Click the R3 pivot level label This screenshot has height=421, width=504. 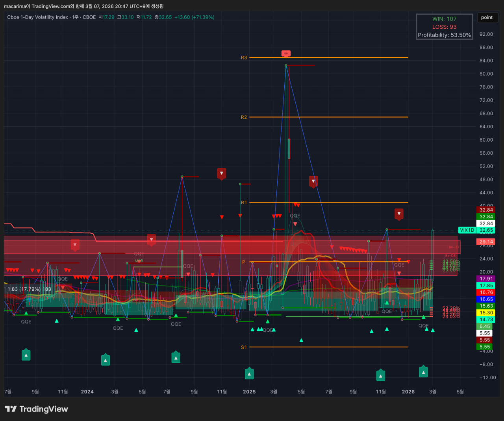(244, 57)
